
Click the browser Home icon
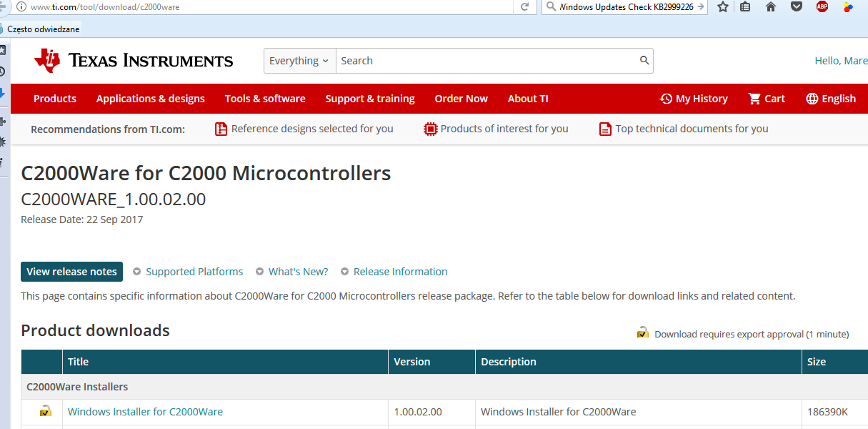coord(770,6)
